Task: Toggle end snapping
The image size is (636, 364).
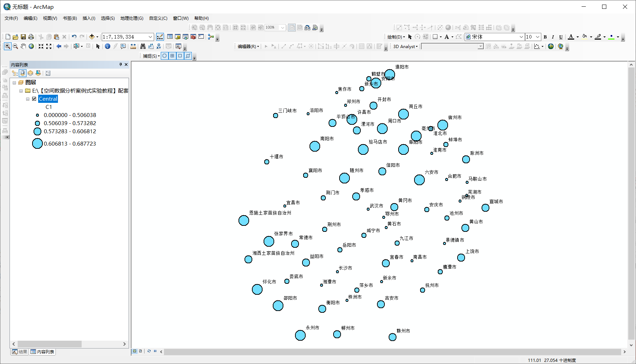Action: tap(172, 56)
